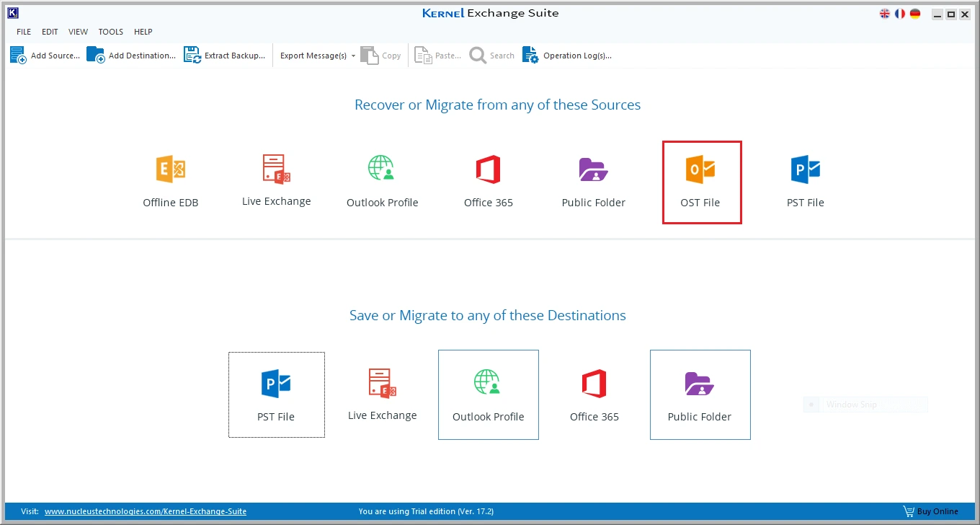
Task: Select Public Folder destination
Action: click(700, 394)
